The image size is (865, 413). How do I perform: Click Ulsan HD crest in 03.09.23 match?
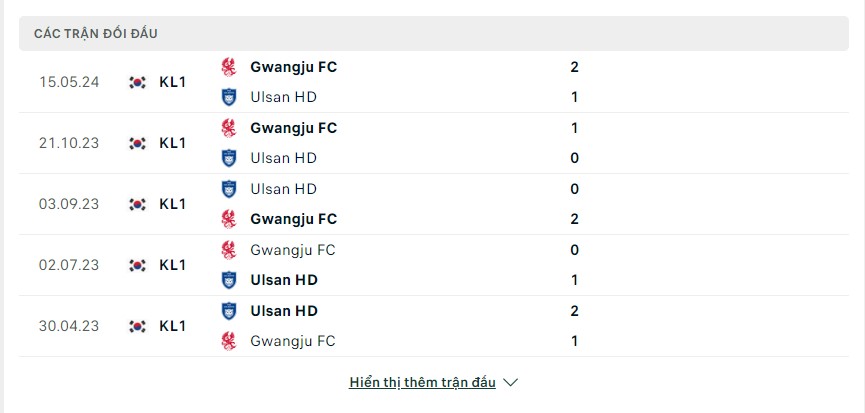(228, 189)
